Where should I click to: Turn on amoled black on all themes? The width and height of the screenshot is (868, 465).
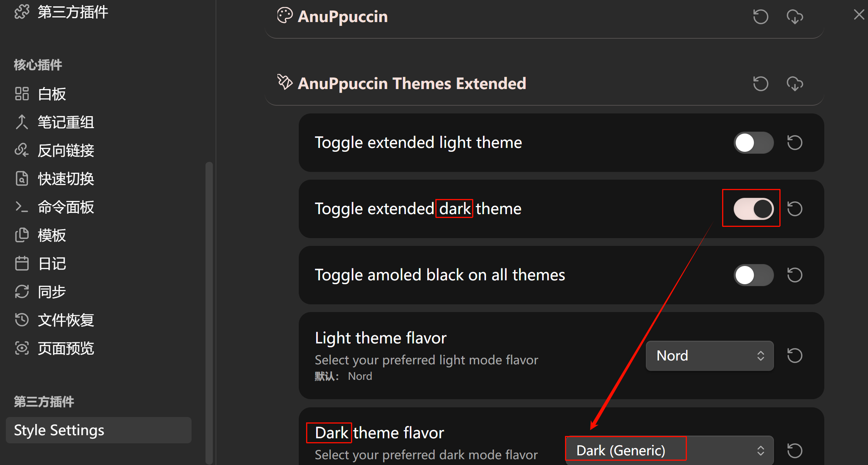(753, 275)
